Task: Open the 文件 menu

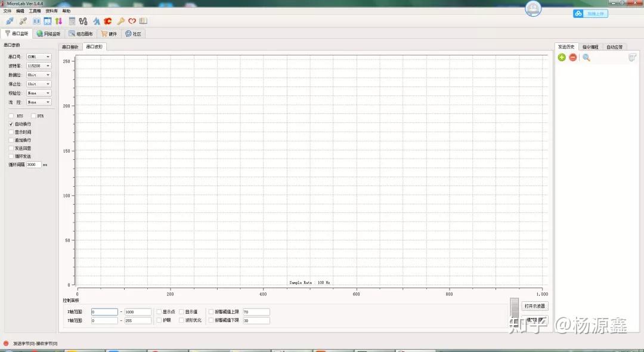Action: click(x=7, y=11)
